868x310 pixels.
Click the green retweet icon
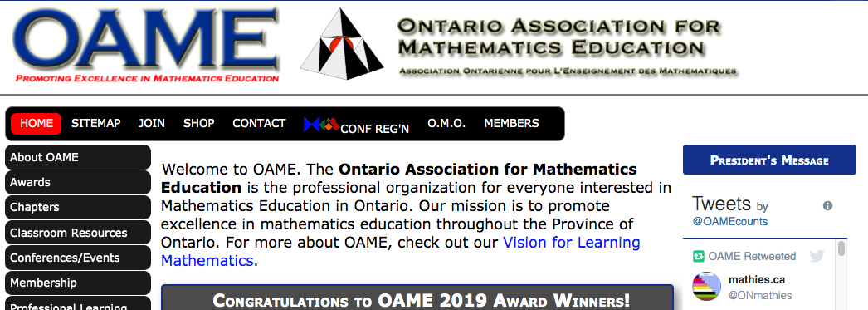tap(699, 256)
